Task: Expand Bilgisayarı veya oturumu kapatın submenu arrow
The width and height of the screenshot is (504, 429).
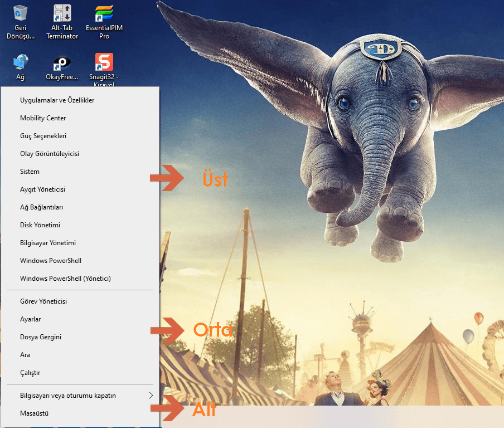Action: click(151, 396)
